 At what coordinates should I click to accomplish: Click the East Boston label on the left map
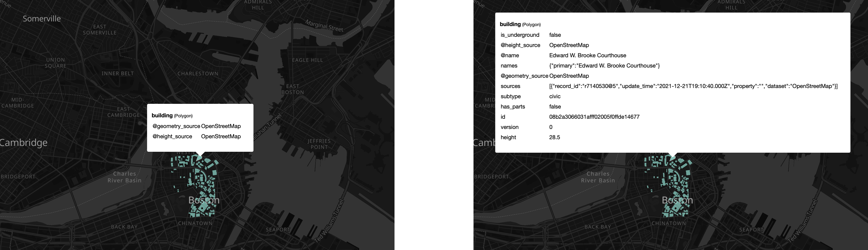(x=293, y=89)
